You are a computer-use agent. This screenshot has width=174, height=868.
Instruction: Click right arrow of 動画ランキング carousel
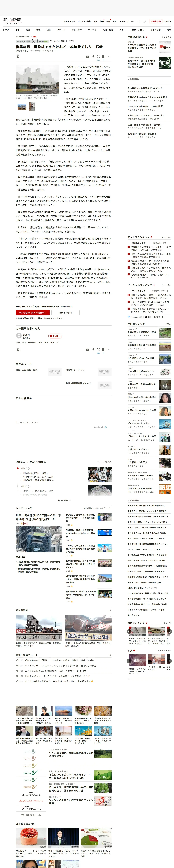[x=170, y=631]
